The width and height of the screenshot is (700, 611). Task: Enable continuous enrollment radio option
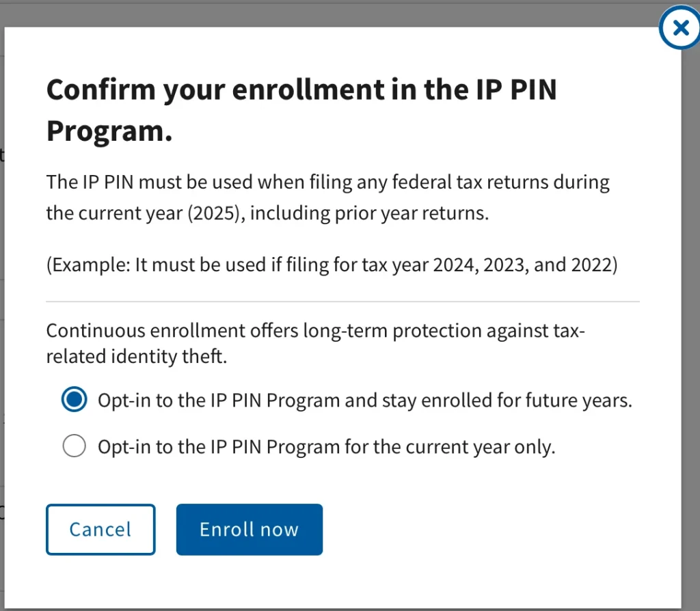(x=74, y=400)
